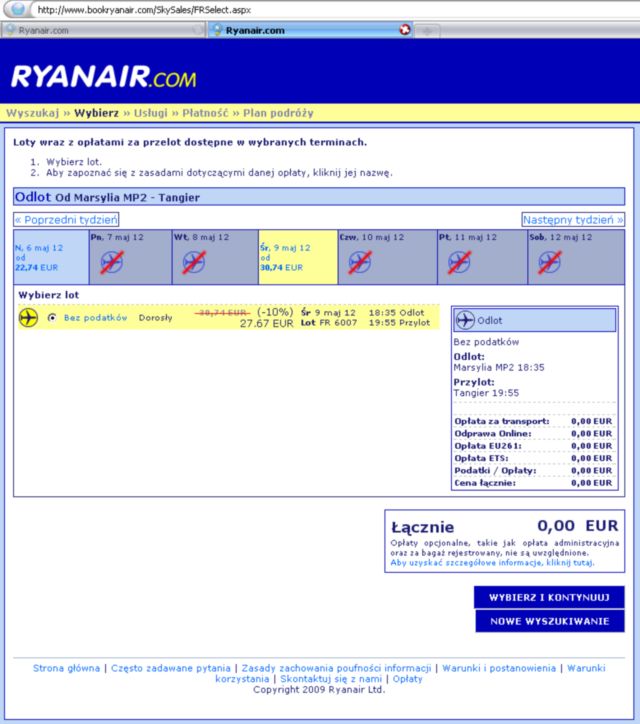Click Podatki / Opłaty label

click(x=495, y=471)
